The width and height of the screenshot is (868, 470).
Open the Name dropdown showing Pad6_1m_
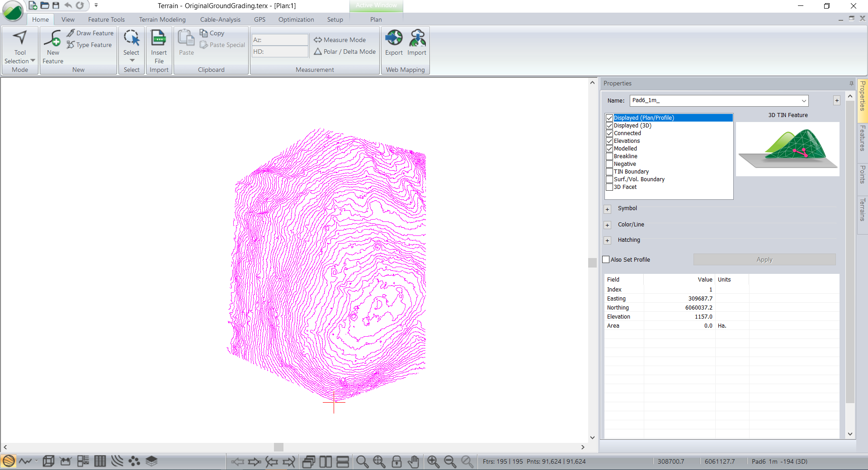tap(804, 100)
